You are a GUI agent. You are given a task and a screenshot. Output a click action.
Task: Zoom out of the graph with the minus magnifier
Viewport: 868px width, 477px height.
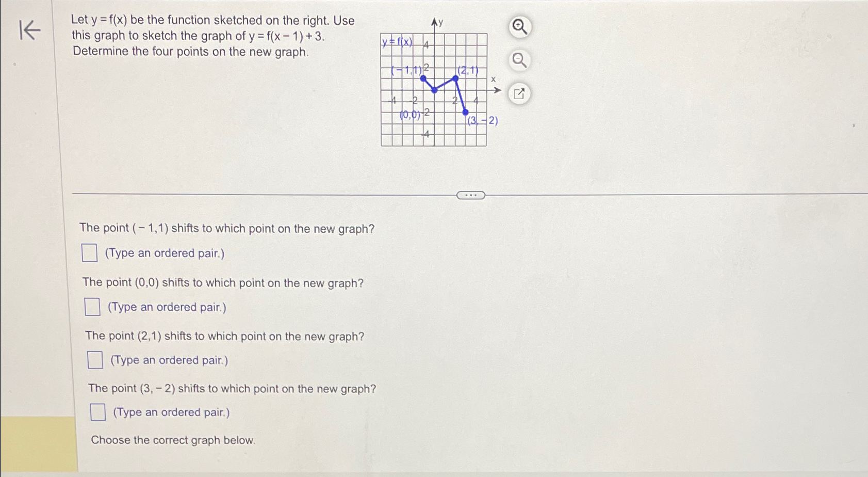coord(518,60)
